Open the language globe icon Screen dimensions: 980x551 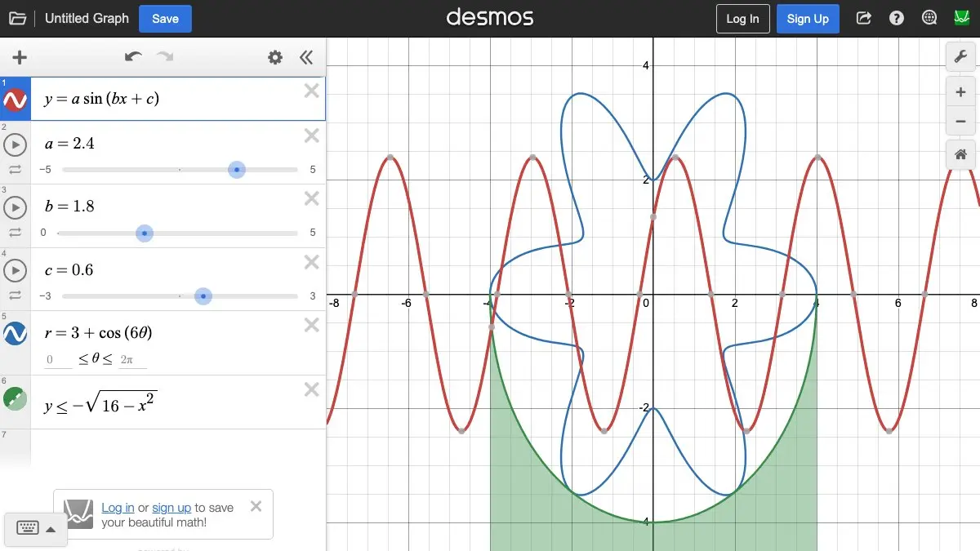[x=929, y=18]
